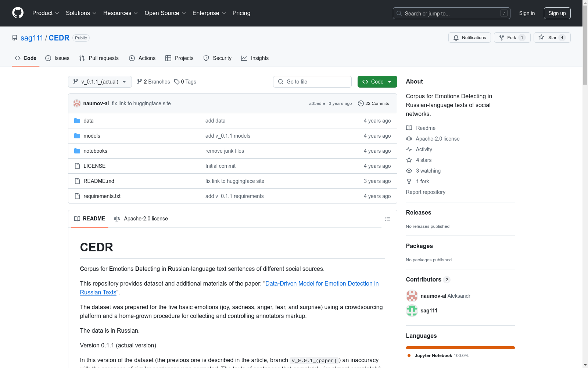Open the sag111 owner link
The image size is (588, 368).
pyautogui.click(x=32, y=38)
